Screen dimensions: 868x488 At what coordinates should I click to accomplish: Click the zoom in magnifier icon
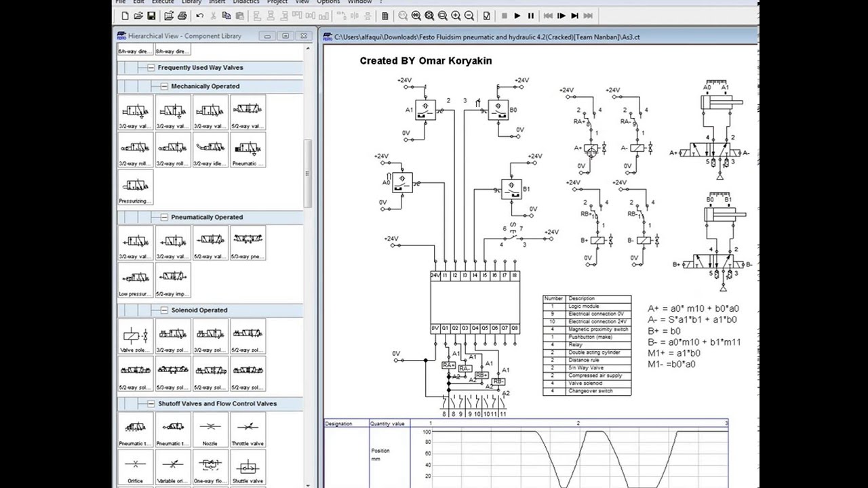coord(456,16)
